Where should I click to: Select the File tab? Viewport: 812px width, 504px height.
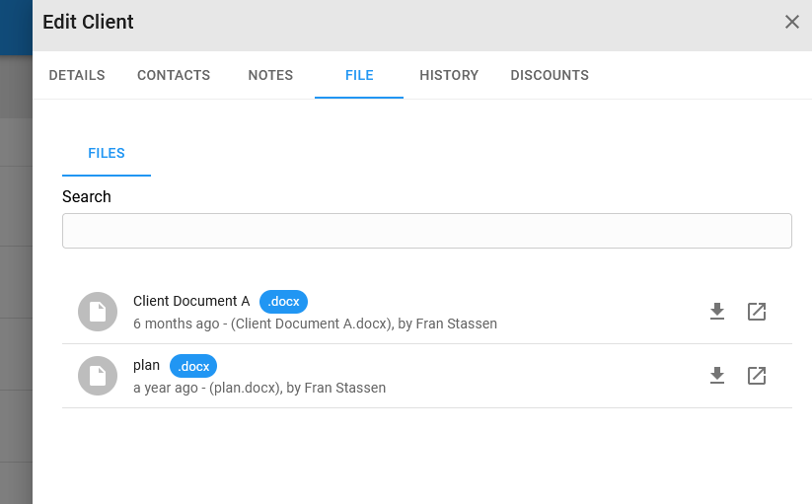pos(359,75)
